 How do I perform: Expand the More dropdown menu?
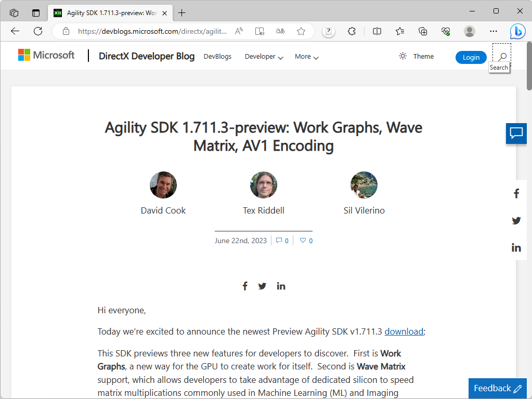(307, 57)
